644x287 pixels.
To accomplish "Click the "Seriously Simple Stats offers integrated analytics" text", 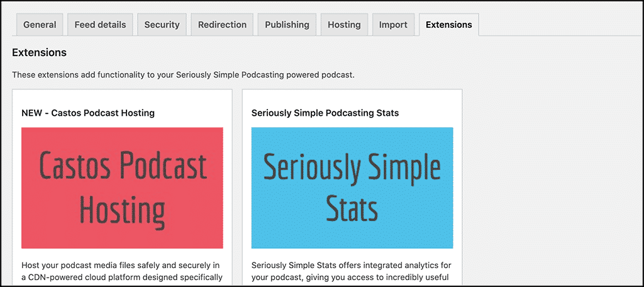I will pyautogui.click(x=351, y=271).
